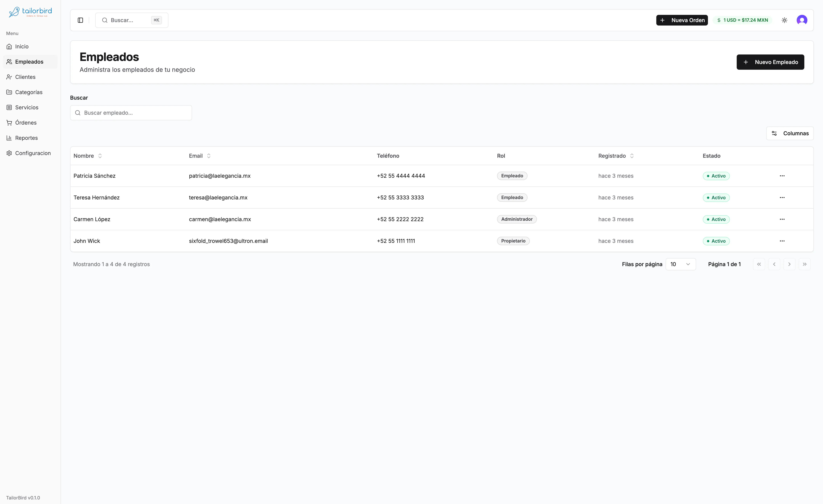The image size is (823, 504).
Task: Click Activo status in Patricia's row
Action: [716, 176]
